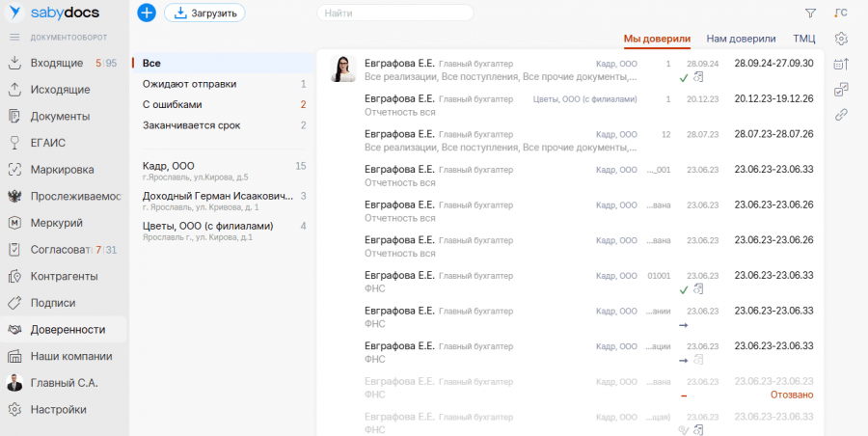Viewport: 868px width, 436px height.
Task: Click red dash status on Отозвано row
Action: click(x=684, y=395)
